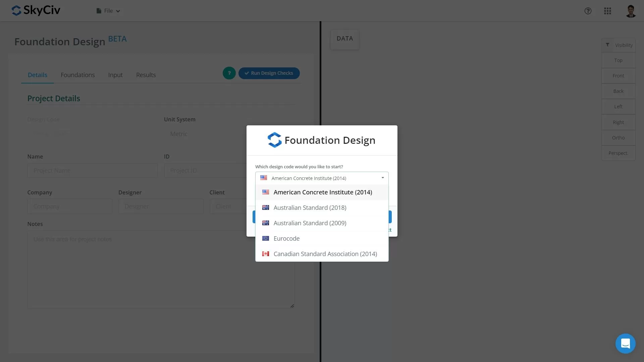
Task: Click the Foundation Design dialog logo
Action: pos(274,140)
